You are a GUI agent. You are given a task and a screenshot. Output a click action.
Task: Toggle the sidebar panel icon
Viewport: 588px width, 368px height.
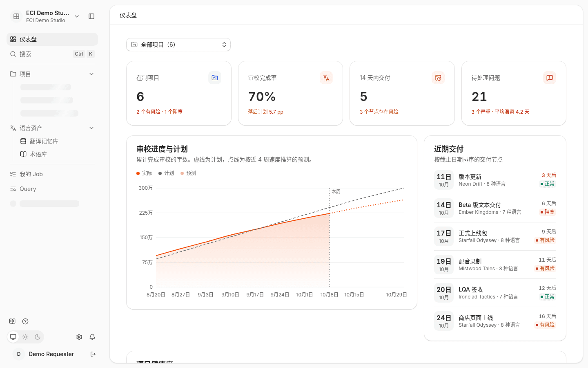(x=91, y=16)
